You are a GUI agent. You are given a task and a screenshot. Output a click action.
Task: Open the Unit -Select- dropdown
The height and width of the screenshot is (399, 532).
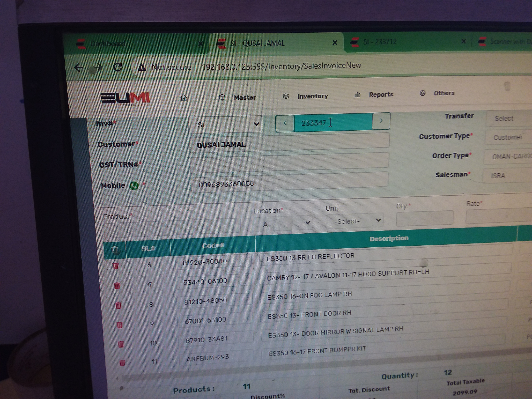pos(355,221)
